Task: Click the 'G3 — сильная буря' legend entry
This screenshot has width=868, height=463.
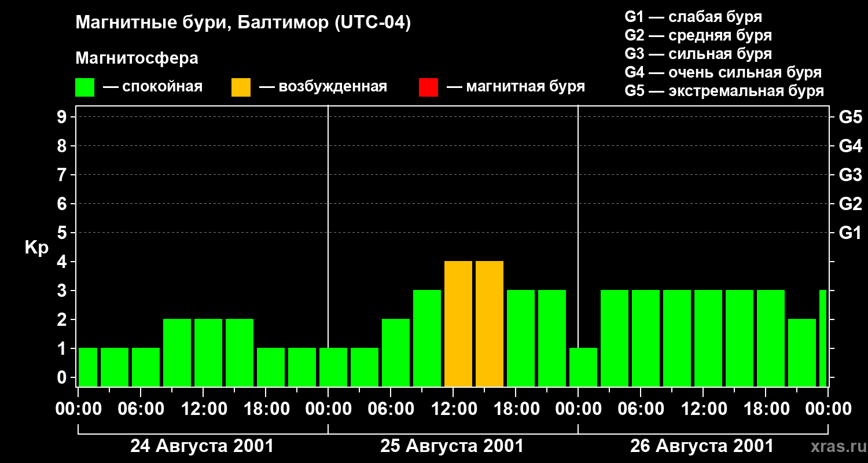Action: point(698,54)
